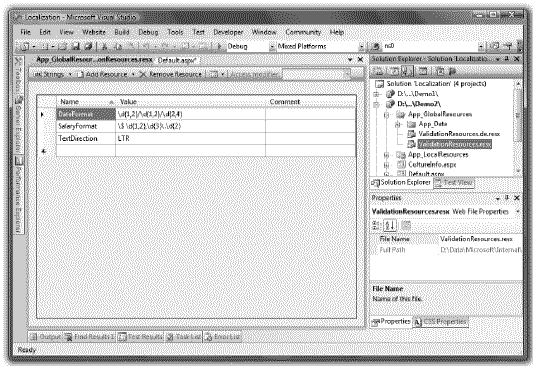The image size is (533, 368).
Task: Open the find combo box dropdown arrow
Action: pos(481,46)
